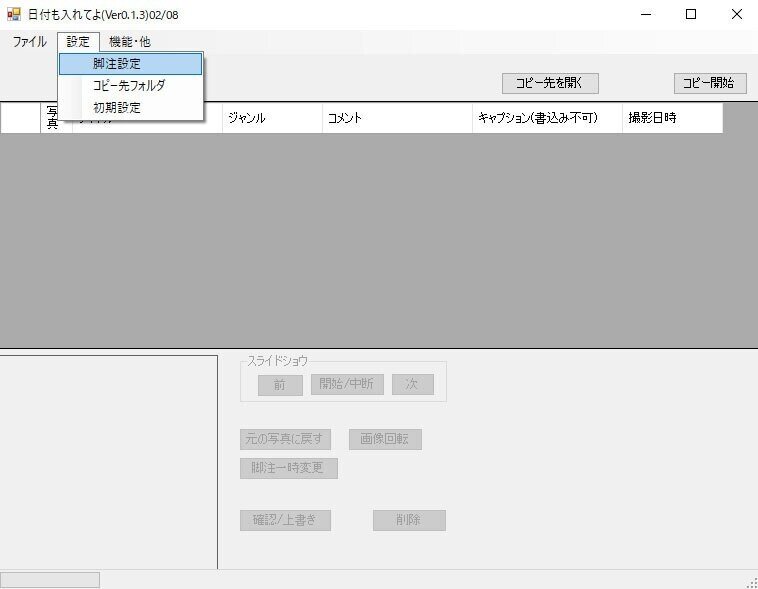Click the 確認/上書き button
Viewport: 758px width, 589px height.
(x=285, y=520)
